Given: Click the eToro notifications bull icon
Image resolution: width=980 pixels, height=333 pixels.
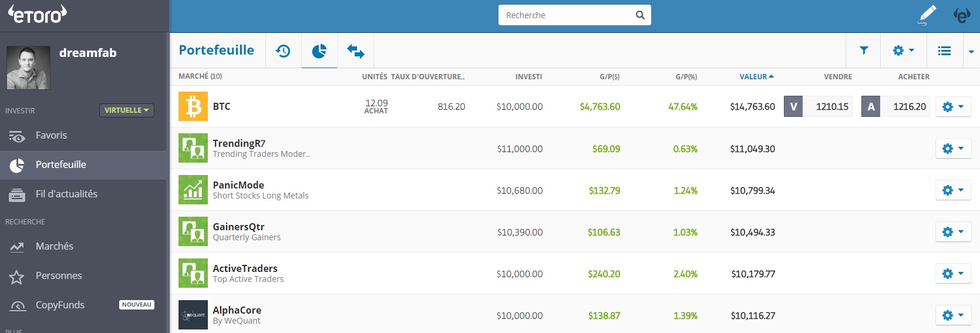Looking at the screenshot, I should click(x=962, y=15).
